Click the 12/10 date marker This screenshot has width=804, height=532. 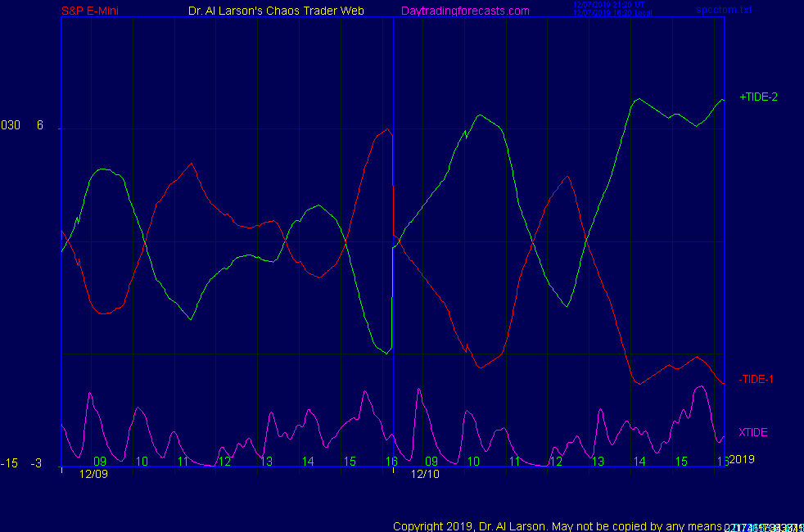click(x=425, y=474)
